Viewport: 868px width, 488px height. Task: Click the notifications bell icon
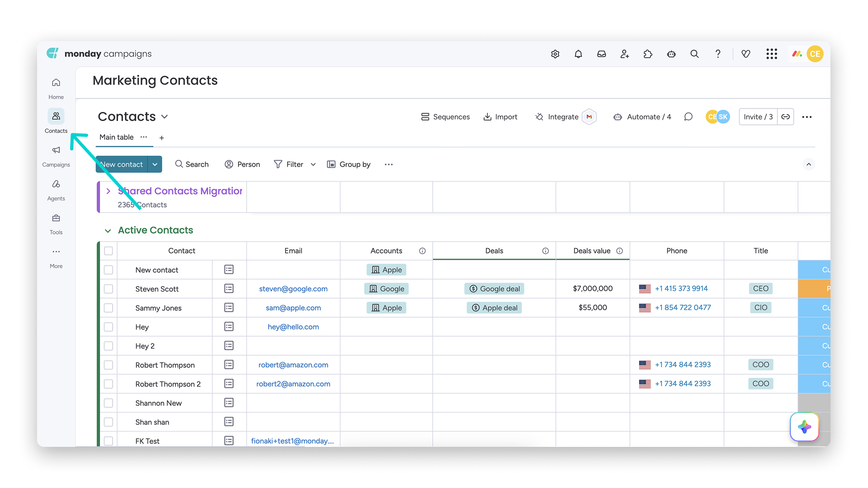click(578, 54)
